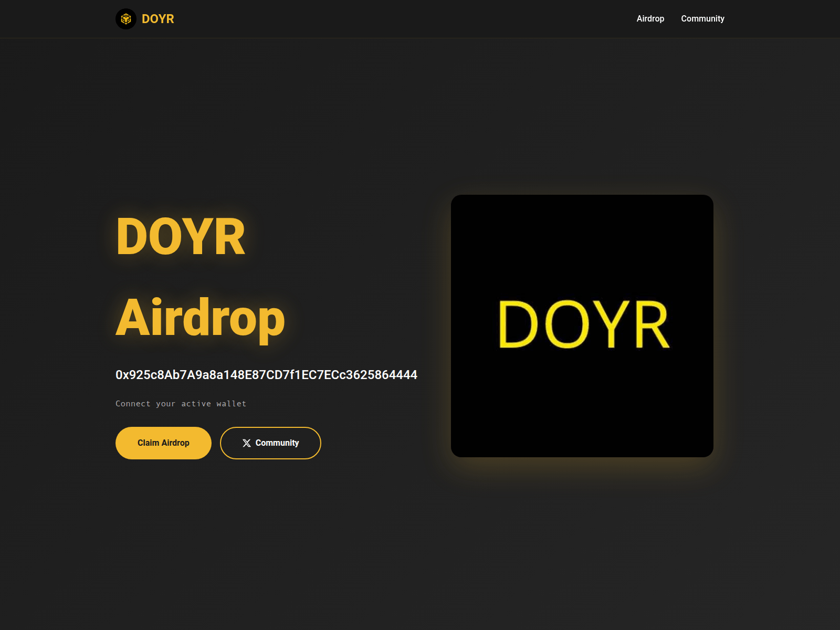The height and width of the screenshot is (630, 840).
Task: Click the outlined X Community button
Action: point(270,443)
